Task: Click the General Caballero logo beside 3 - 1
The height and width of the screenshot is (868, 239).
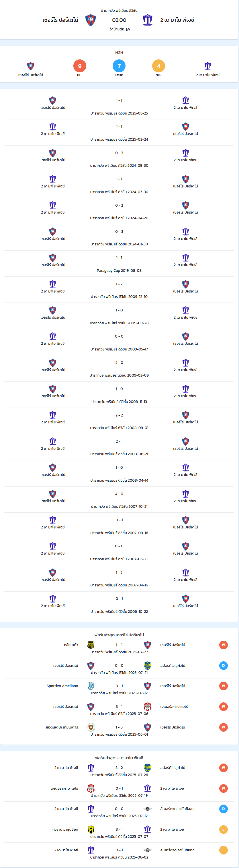Action: [147, 707]
